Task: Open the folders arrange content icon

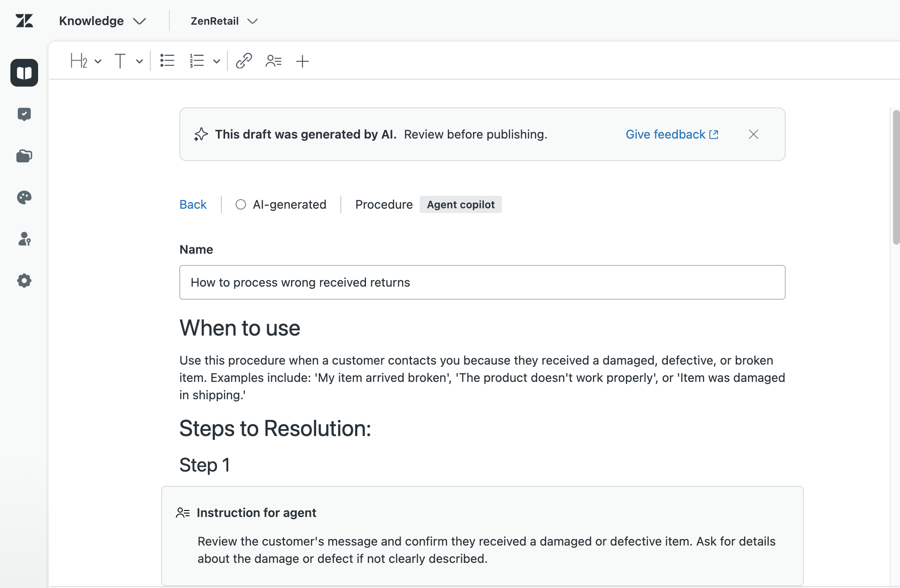Action: pyautogui.click(x=24, y=156)
